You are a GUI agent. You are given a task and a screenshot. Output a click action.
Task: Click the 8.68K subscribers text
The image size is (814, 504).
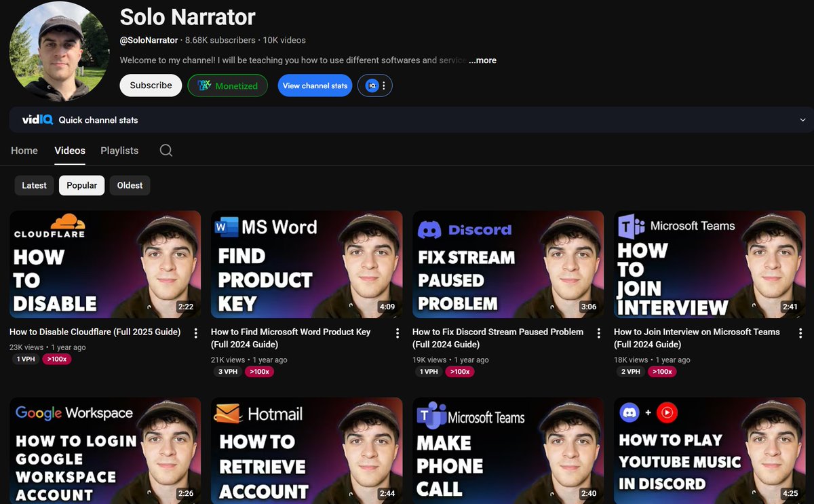pos(220,40)
